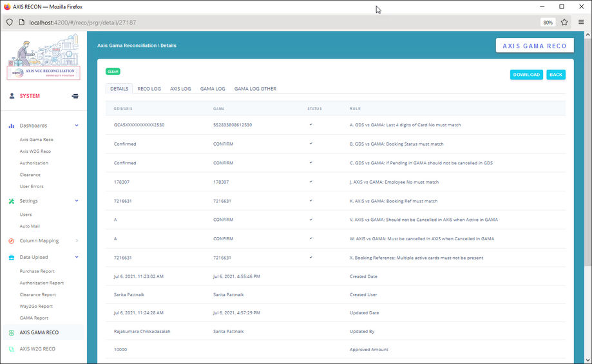Click the Settings tools icon
This screenshot has width=592, height=364.
pyautogui.click(x=12, y=201)
